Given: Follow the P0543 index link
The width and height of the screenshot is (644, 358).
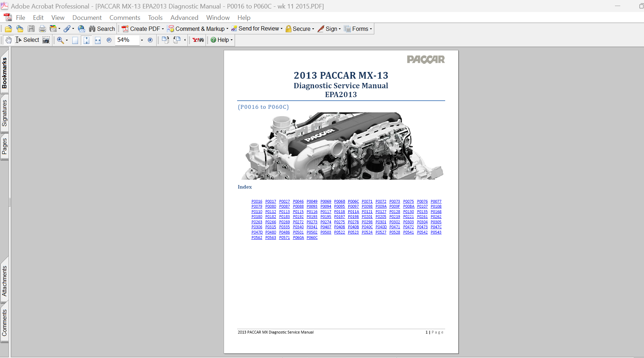Looking at the screenshot, I should point(436,232).
